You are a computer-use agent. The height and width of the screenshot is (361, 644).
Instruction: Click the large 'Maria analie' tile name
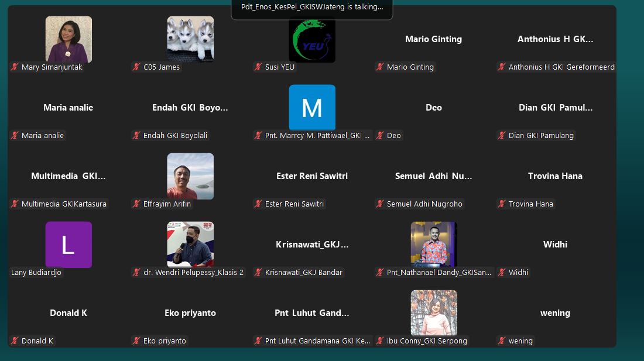pyautogui.click(x=68, y=108)
